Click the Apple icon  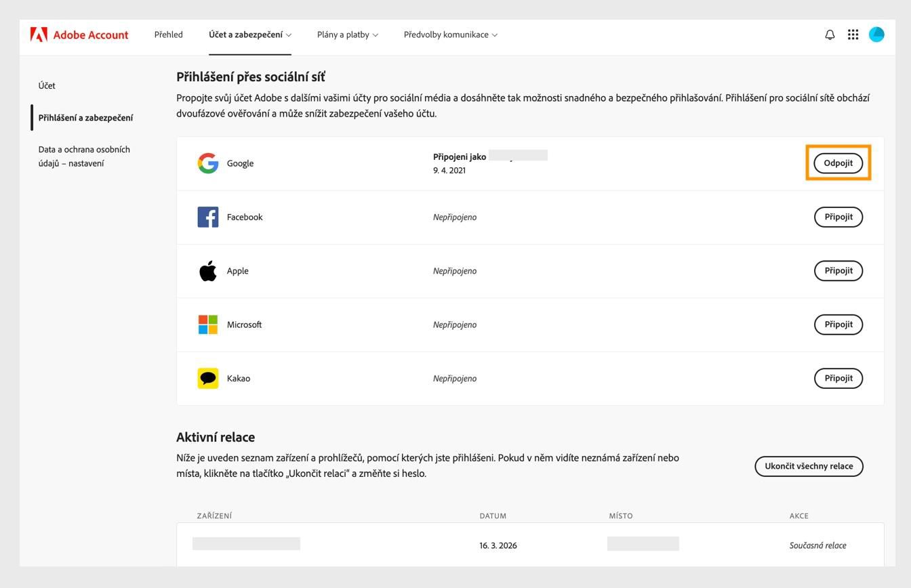208,270
